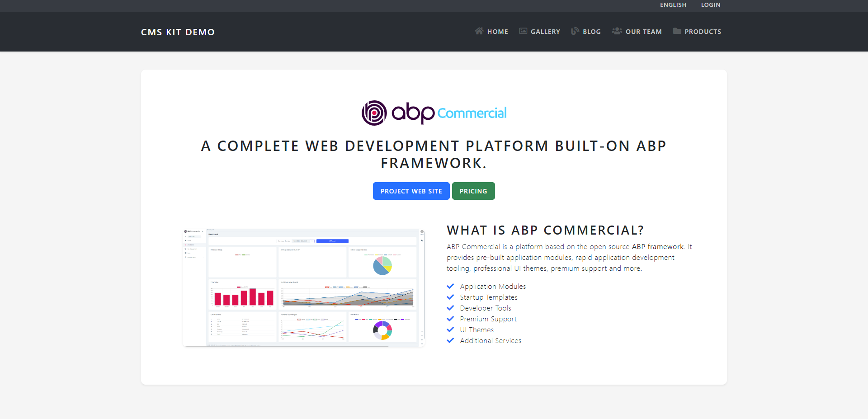Viewport: 868px width, 419px height.
Task: Click the Additional Services list text
Action: (491, 341)
